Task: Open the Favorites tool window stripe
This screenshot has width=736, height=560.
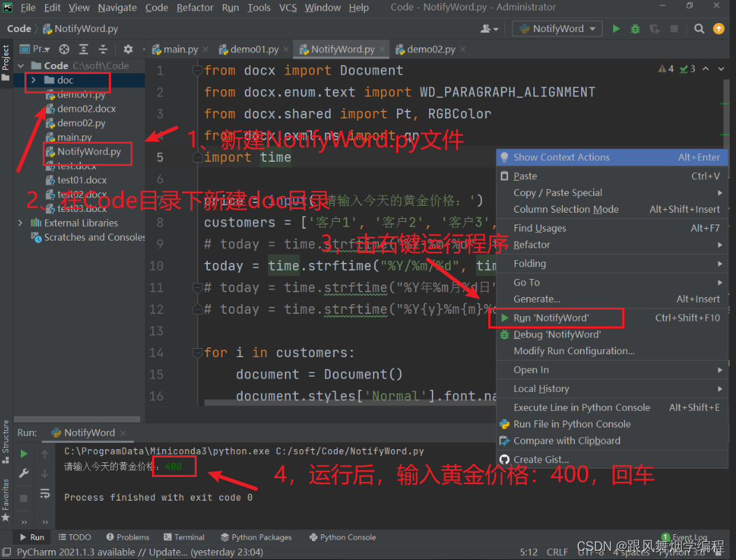Action: pyautogui.click(x=6, y=500)
